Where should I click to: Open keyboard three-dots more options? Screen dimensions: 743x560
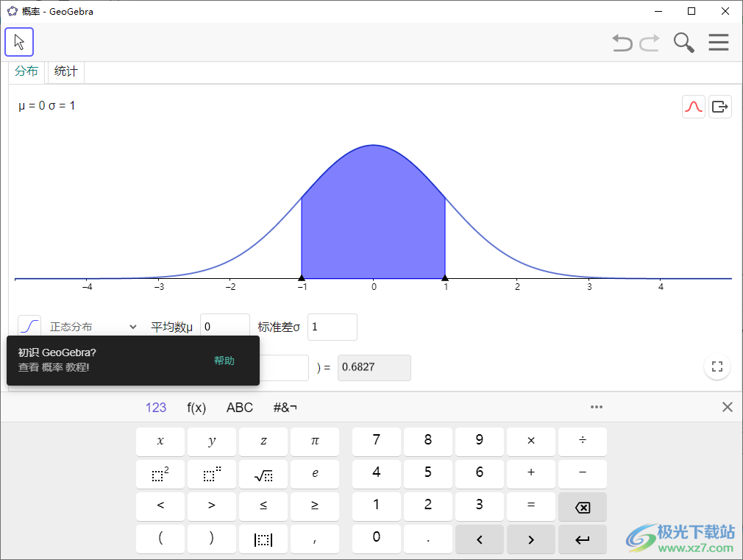(x=597, y=407)
